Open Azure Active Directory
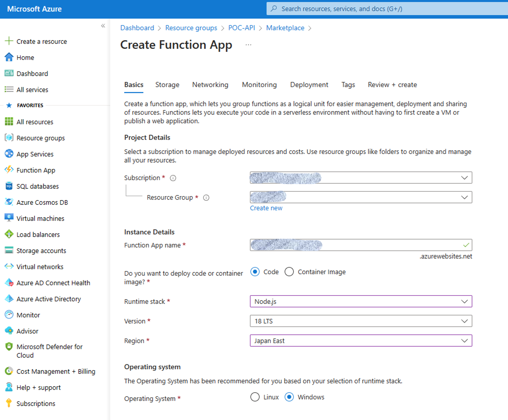Image resolution: width=508 pixels, height=420 pixels. pyautogui.click(x=49, y=299)
